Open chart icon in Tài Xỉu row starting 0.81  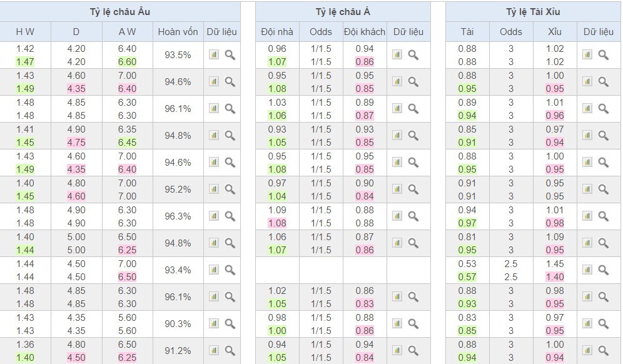587,243
